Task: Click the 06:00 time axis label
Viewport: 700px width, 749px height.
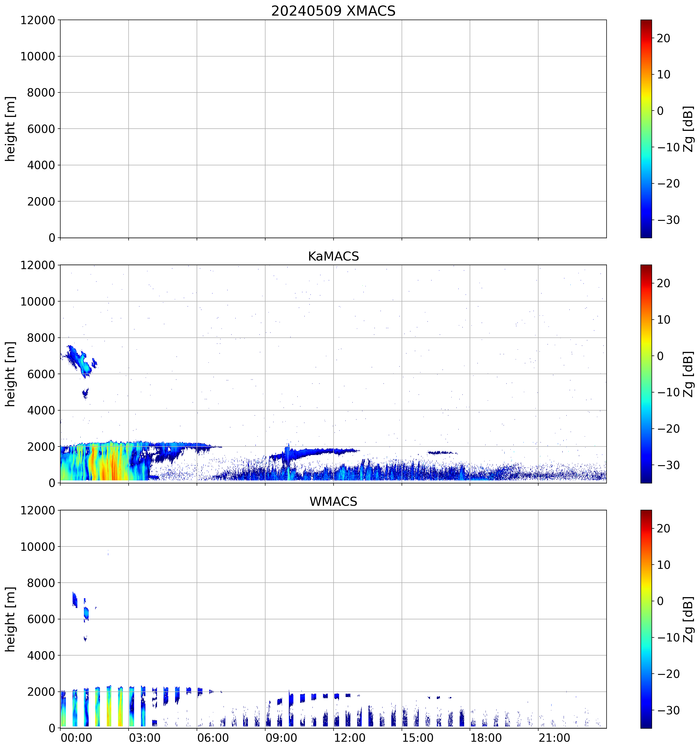Action: (213, 738)
